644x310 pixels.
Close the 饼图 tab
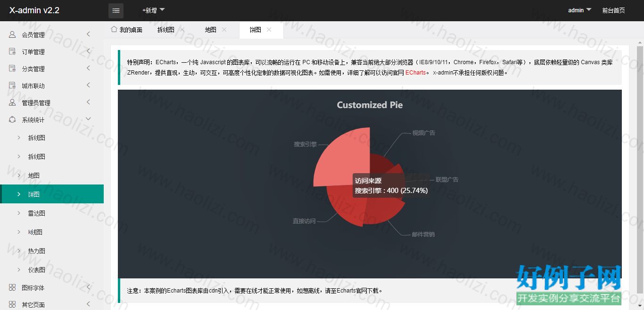(269, 29)
